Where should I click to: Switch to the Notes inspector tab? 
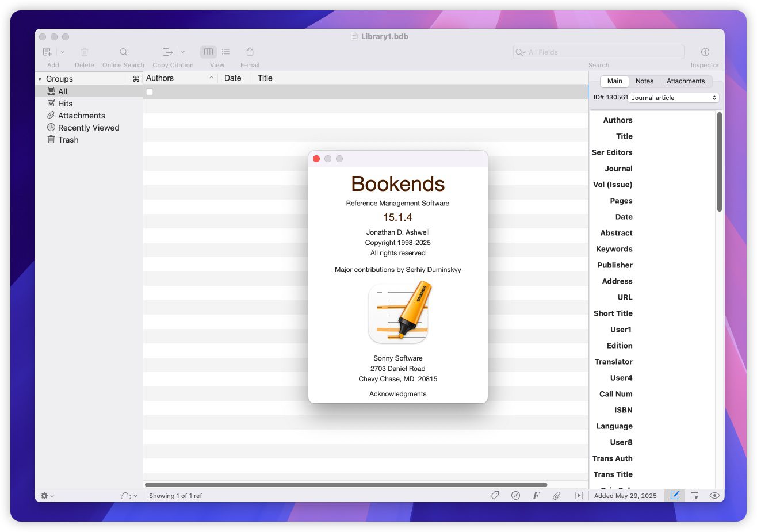pyautogui.click(x=644, y=81)
